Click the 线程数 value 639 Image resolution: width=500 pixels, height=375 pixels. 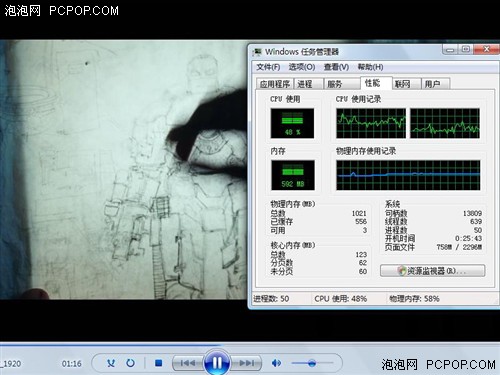point(476,222)
